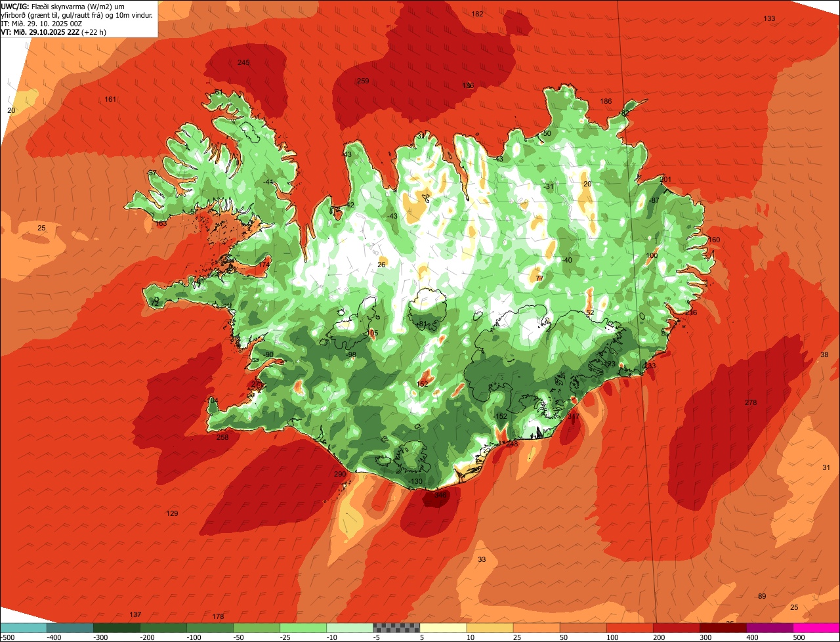Screen dimensions: 840x642
Task: Click the value 77 in the highlands
Action: coord(539,278)
